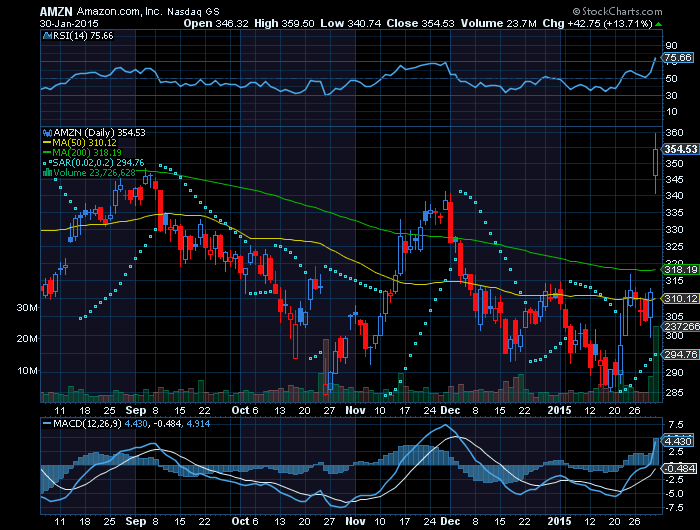Click 2015 on the date axis under MACD

[x=559, y=521]
